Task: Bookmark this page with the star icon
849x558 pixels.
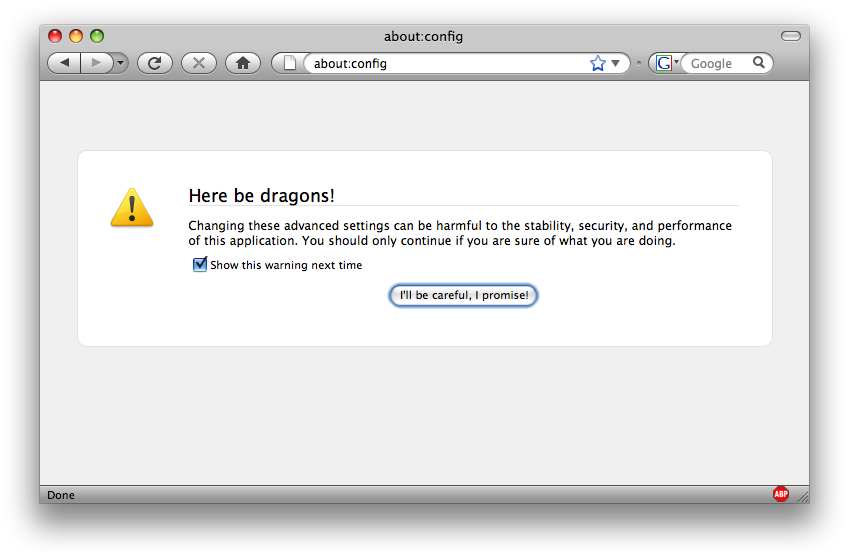Action: [598, 63]
